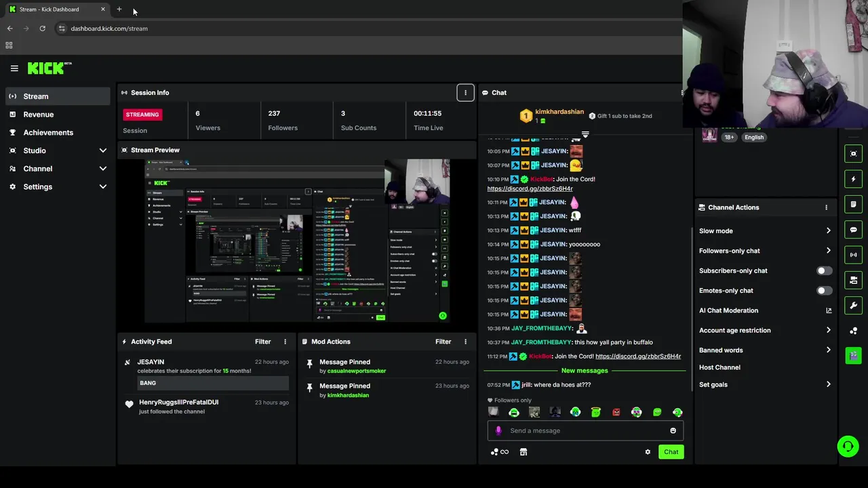This screenshot has height=488, width=868.
Task: Open the Achievements page in sidebar
Action: coord(58,132)
